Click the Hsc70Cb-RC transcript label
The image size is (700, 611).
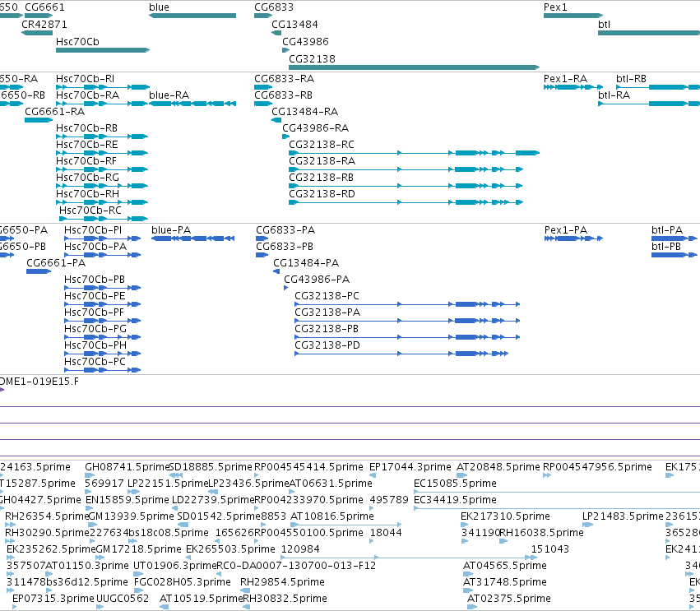click(x=90, y=211)
